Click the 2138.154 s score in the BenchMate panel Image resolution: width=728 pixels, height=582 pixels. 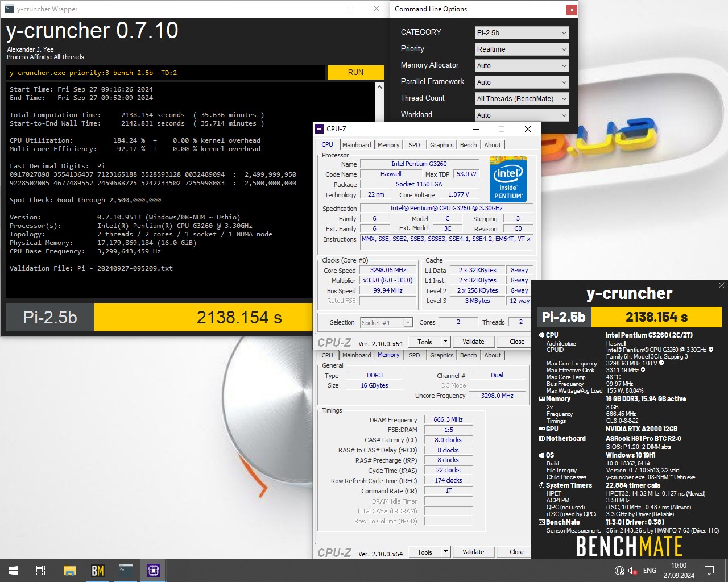(656, 317)
